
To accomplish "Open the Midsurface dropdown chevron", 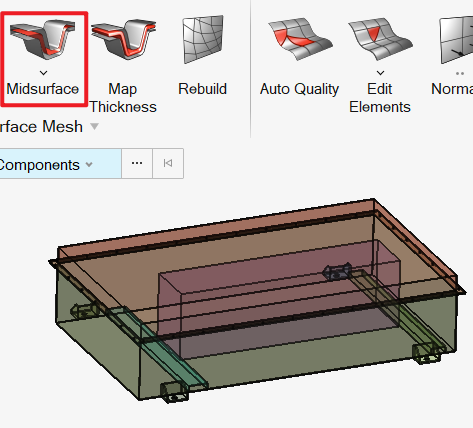I will coord(43,72).
